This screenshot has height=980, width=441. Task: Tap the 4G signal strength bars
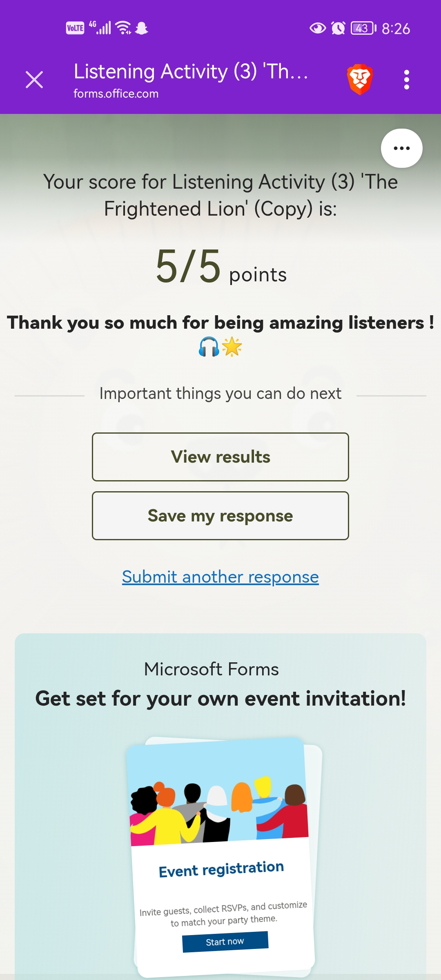(x=100, y=28)
